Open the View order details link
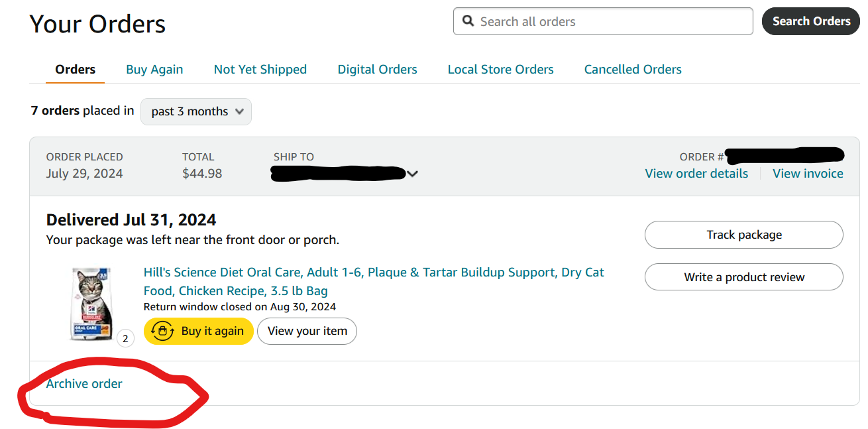 [x=696, y=174]
